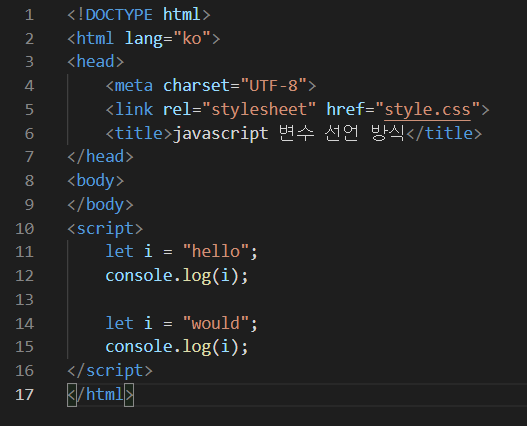This screenshot has width=527, height=426.
Task: Click the closing title tag
Action: [x=444, y=133]
